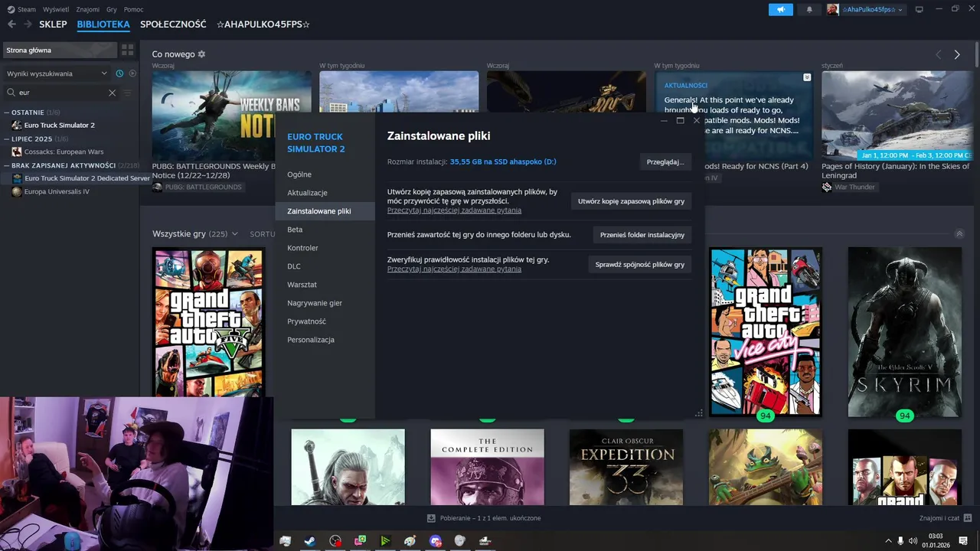Open Grand Theft Auto V cover
Screen dimensions: 980x551
tap(208, 321)
